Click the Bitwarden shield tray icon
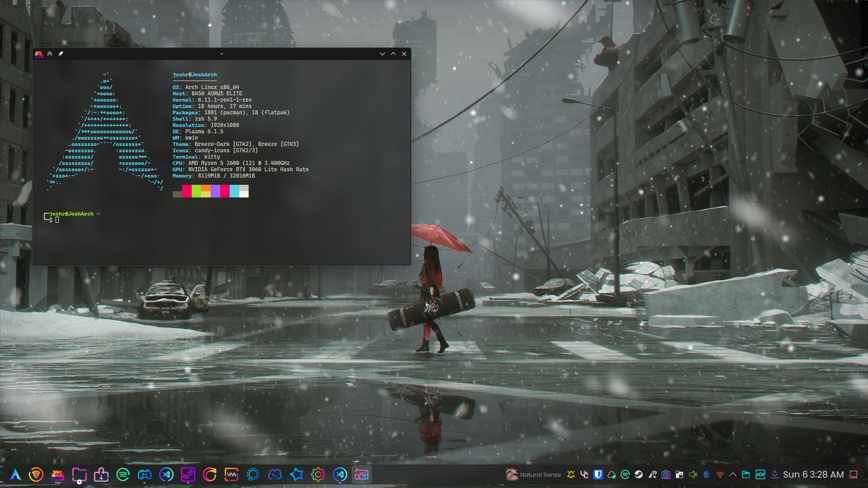This screenshot has width=868, height=488. (598, 475)
